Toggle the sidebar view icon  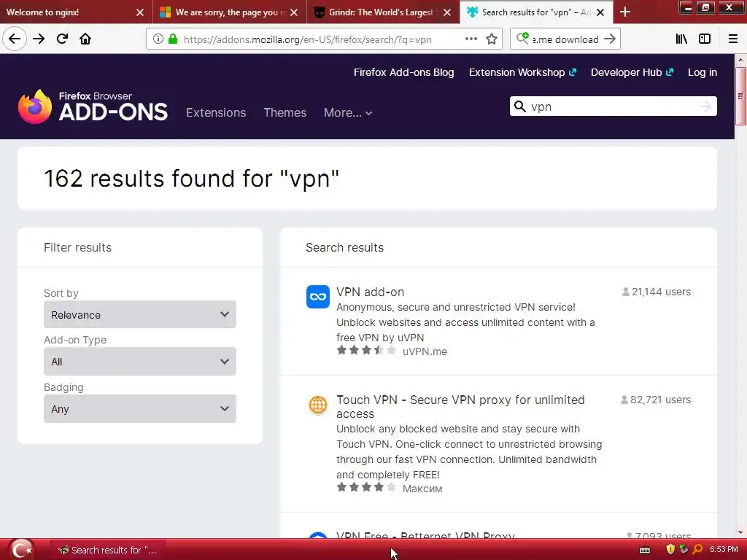[x=705, y=39]
